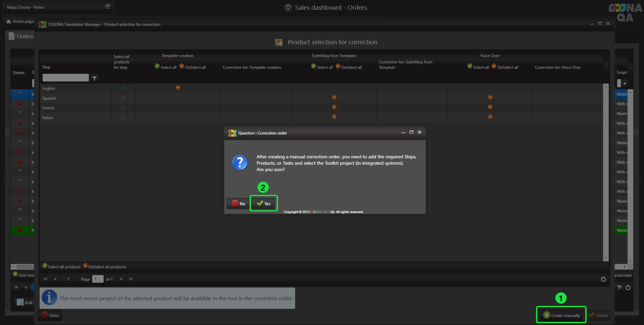The width and height of the screenshot is (644, 325).
Task: Click the Page number input box
Action: [98, 279]
